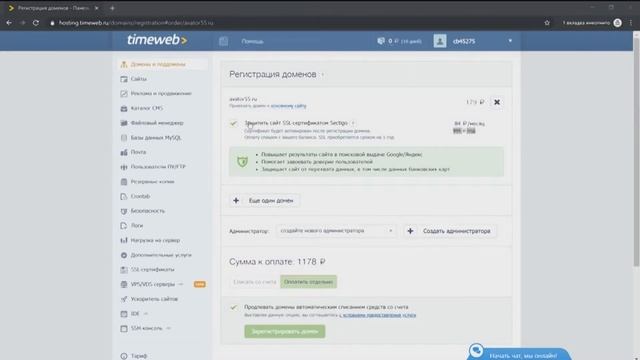
Task: Toggle SSL-сертификат Sectigo checkbox
Action: (233, 123)
